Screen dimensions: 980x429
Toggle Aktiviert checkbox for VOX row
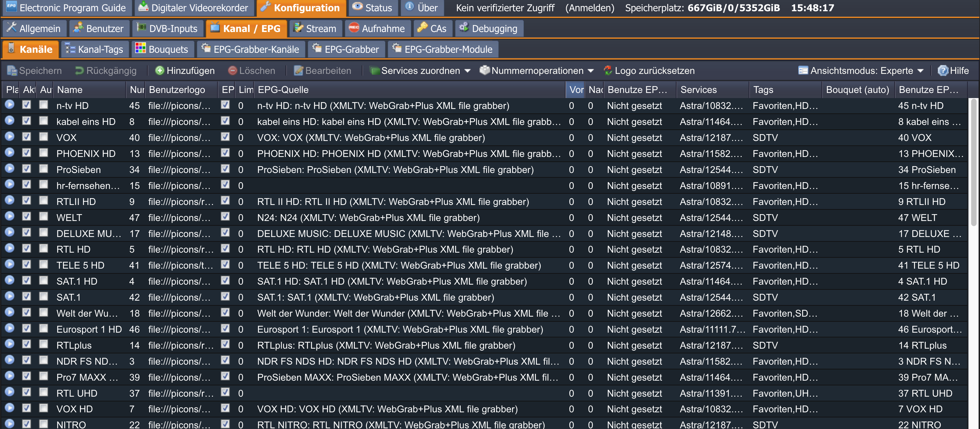click(27, 137)
